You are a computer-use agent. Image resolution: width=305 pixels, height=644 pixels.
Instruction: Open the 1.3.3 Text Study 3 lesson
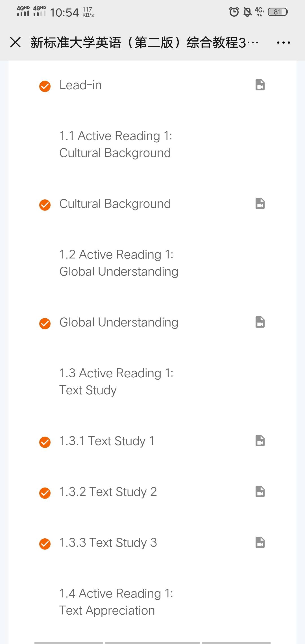pos(108,543)
